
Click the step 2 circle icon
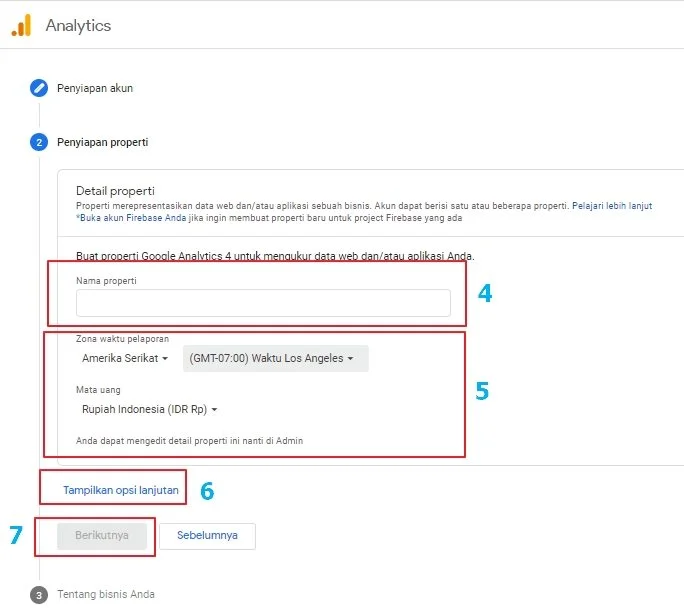click(39, 142)
